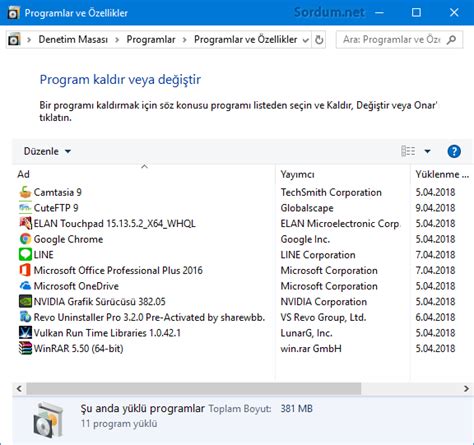This screenshot has width=474, height=445.
Task: Click the green LINE app icon
Action: [x=25, y=255]
